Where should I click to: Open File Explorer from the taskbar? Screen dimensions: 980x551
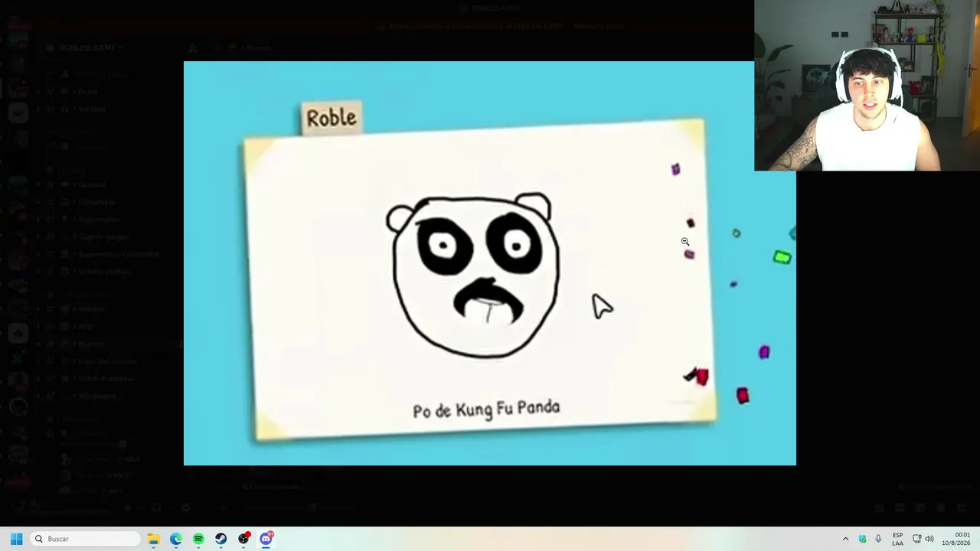click(x=153, y=539)
